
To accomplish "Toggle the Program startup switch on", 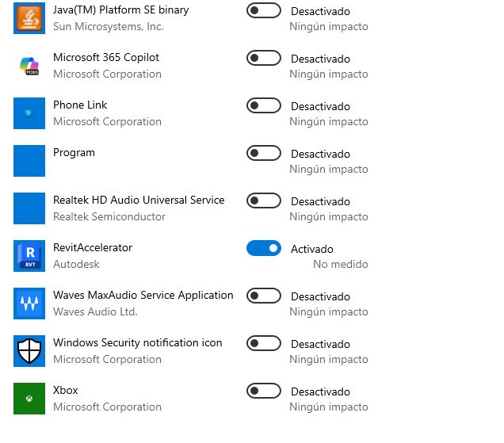I will pyautogui.click(x=264, y=154).
